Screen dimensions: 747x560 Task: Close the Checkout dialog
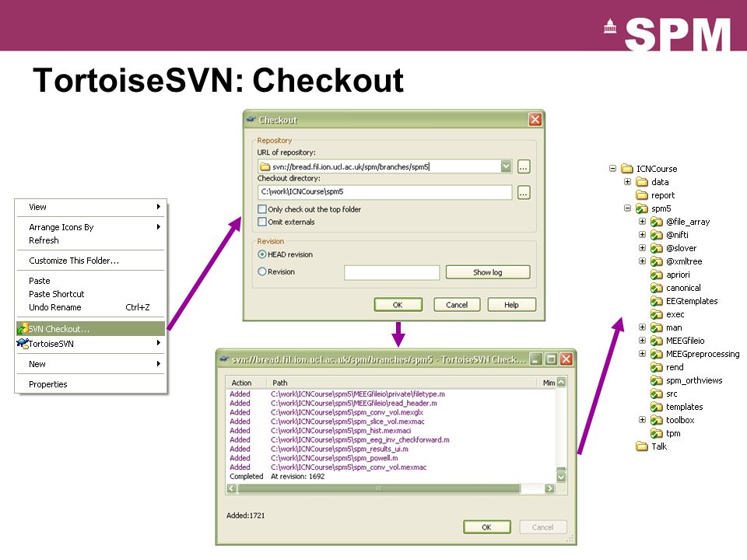tap(535, 120)
